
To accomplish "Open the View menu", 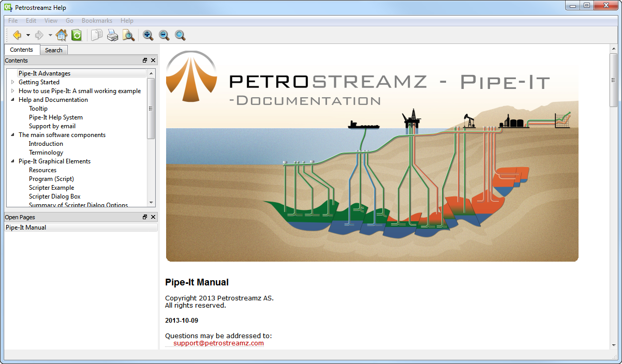I will [51, 21].
